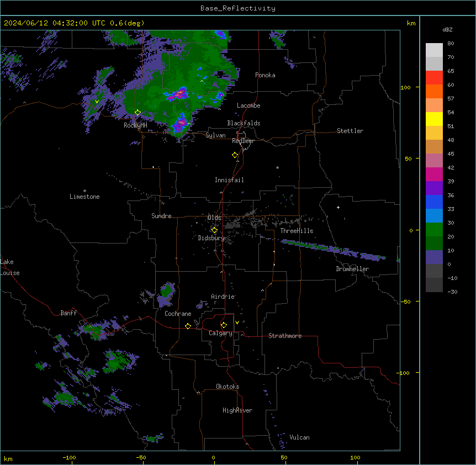The height and width of the screenshot is (465, 476).
Task: Select the Drumheller label
Action: pos(352,269)
